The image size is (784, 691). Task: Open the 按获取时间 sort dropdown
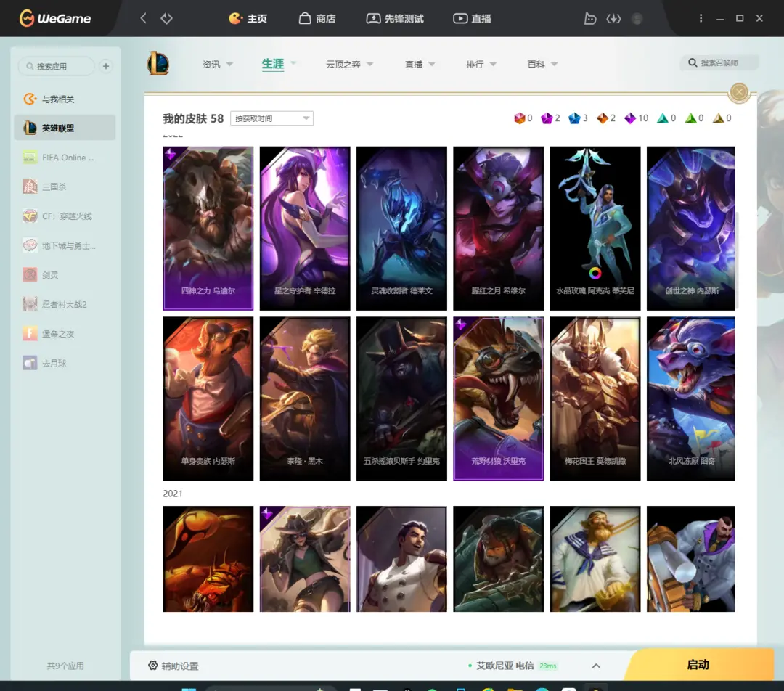point(271,118)
